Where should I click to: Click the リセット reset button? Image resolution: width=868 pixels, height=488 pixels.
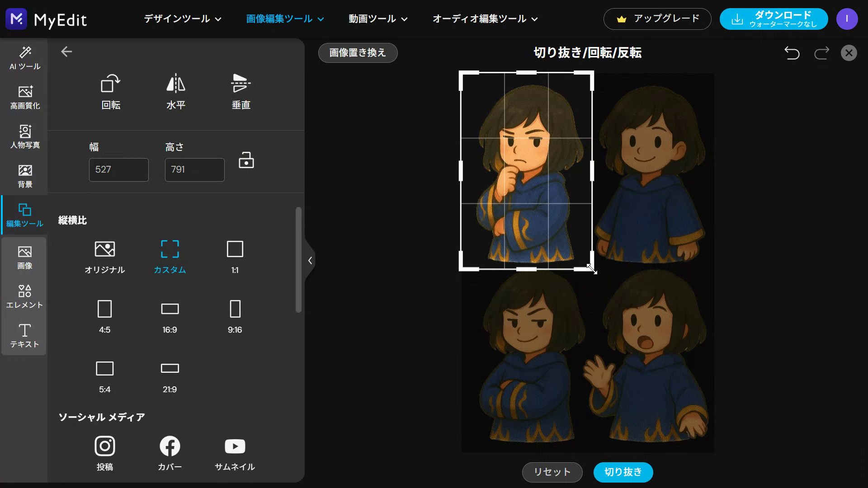tap(552, 472)
